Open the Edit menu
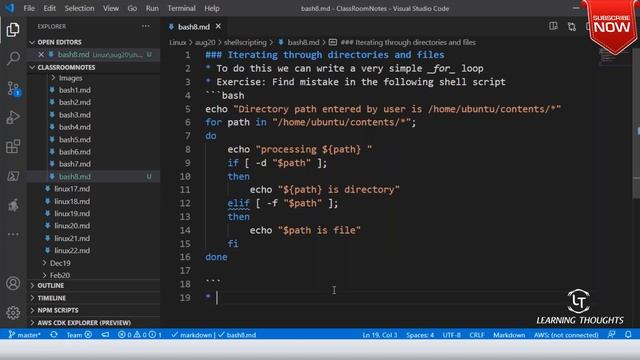Viewport: 640px width, 360px height. pyautogui.click(x=49, y=8)
